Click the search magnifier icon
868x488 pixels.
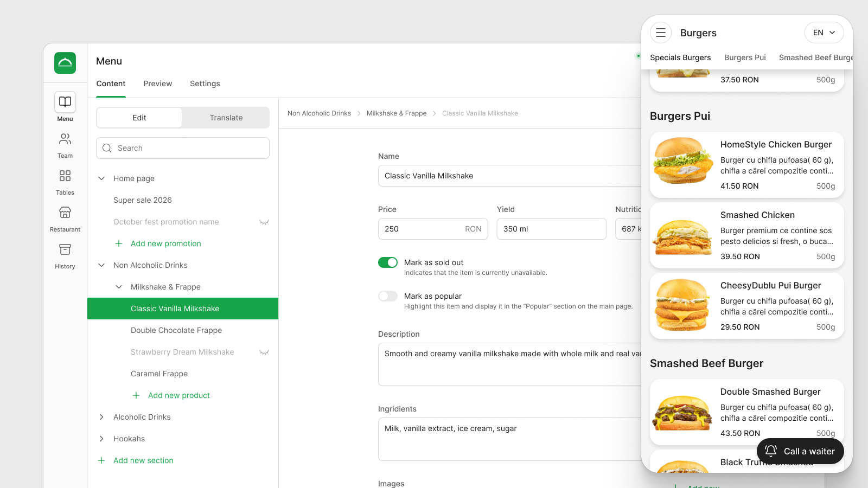pos(107,148)
